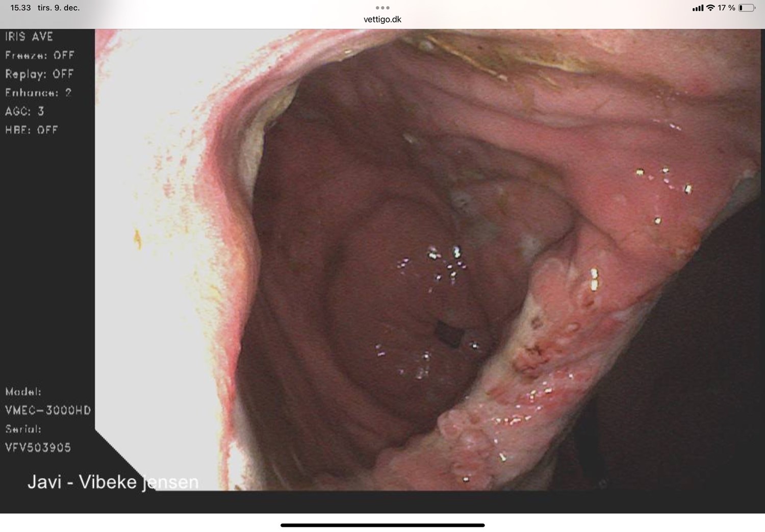Toggle the Freeze: OFF setting
Viewport: 765px width, 532px height.
coord(40,55)
